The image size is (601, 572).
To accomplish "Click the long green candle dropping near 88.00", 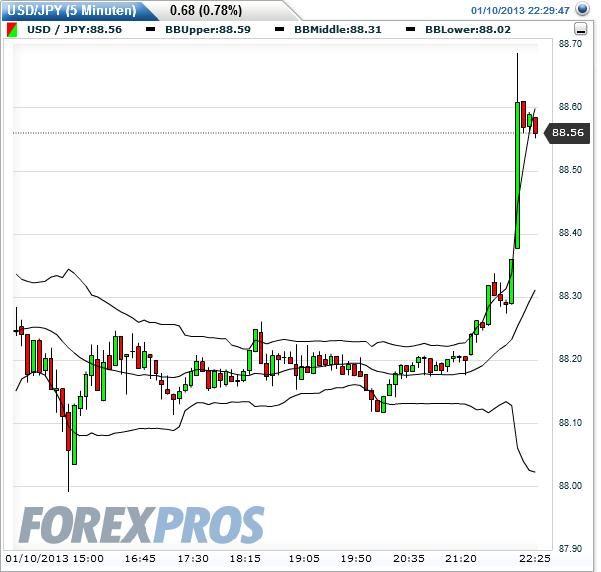I will [x=74, y=435].
